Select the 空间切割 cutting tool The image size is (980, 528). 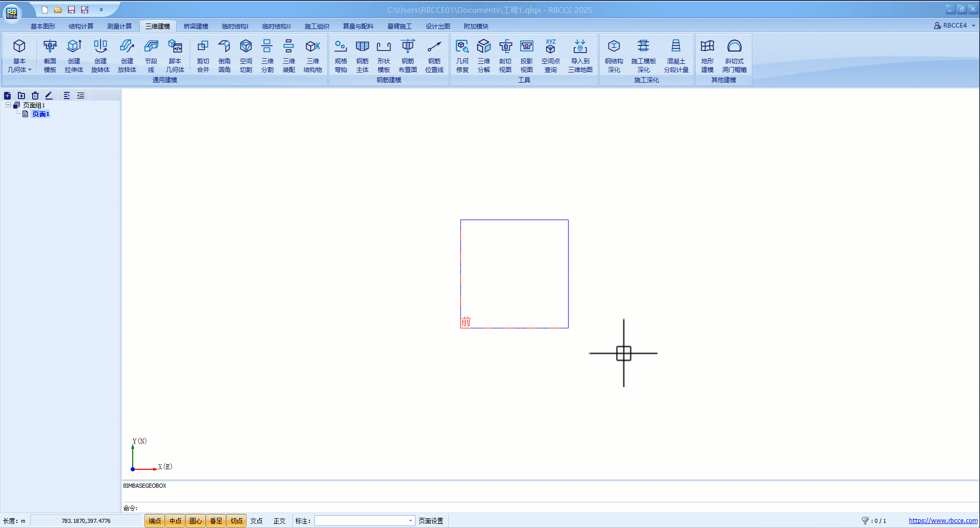pyautogui.click(x=246, y=56)
